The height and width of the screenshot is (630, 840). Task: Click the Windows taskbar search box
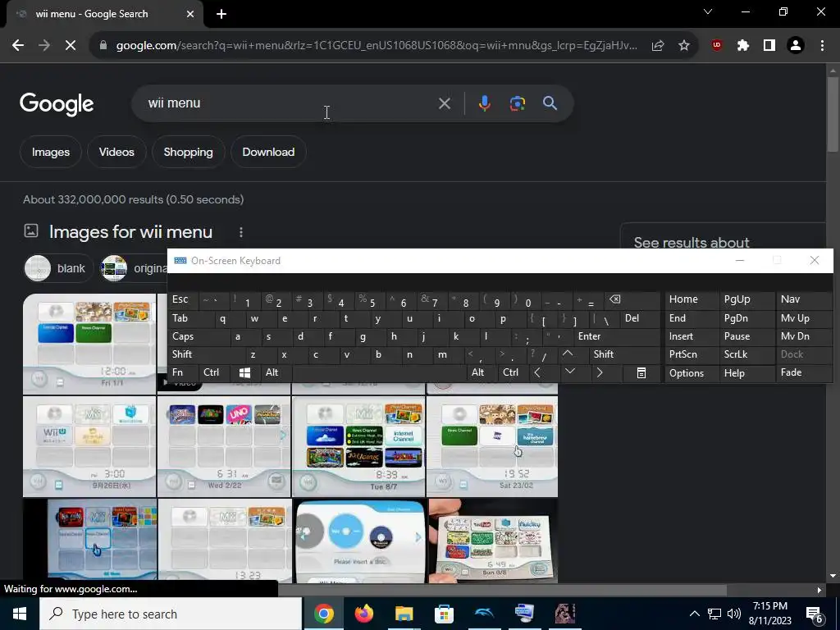click(x=171, y=614)
